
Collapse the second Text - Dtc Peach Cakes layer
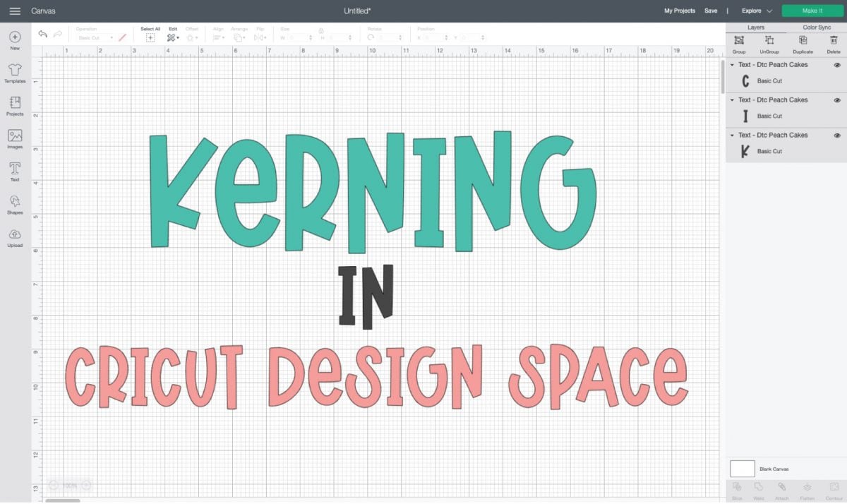[x=732, y=100]
